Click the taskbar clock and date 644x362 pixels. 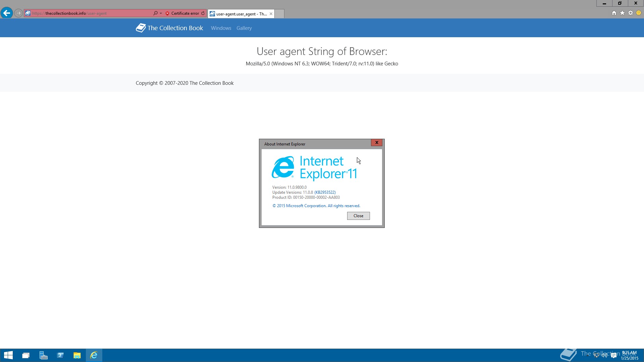pyautogui.click(x=629, y=355)
